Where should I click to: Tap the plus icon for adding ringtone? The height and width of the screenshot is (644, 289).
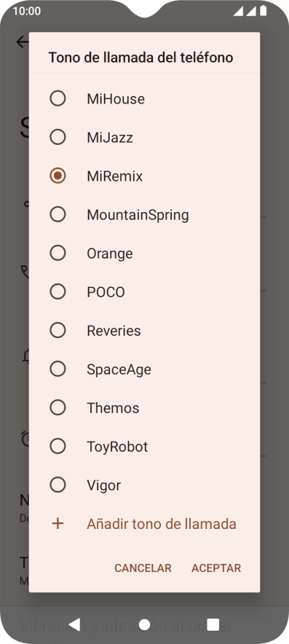pyautogui.click(x=58, y=524)
